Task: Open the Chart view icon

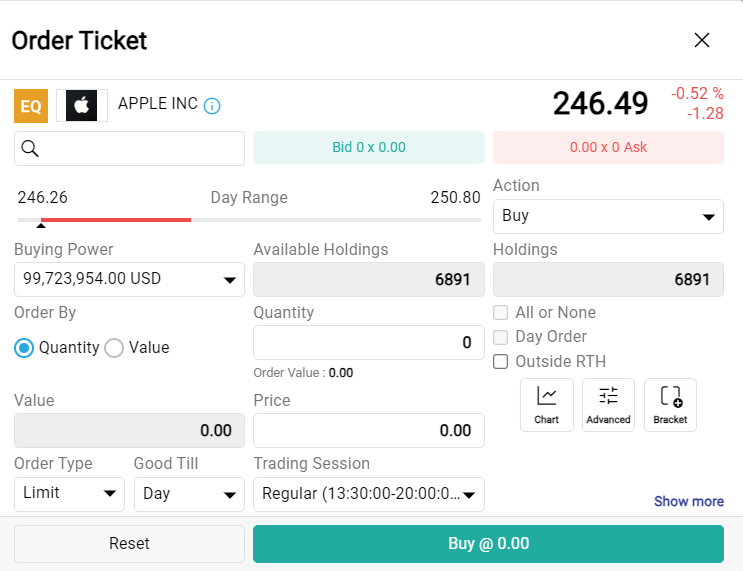Action: click(x=546, y=404)
